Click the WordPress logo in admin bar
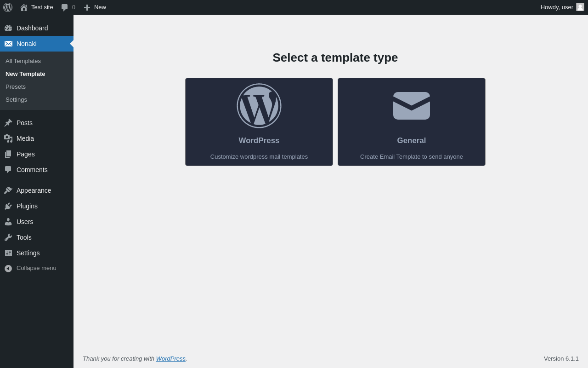The height and width of the screenshot is (368, 588). (x=8, y=7)
